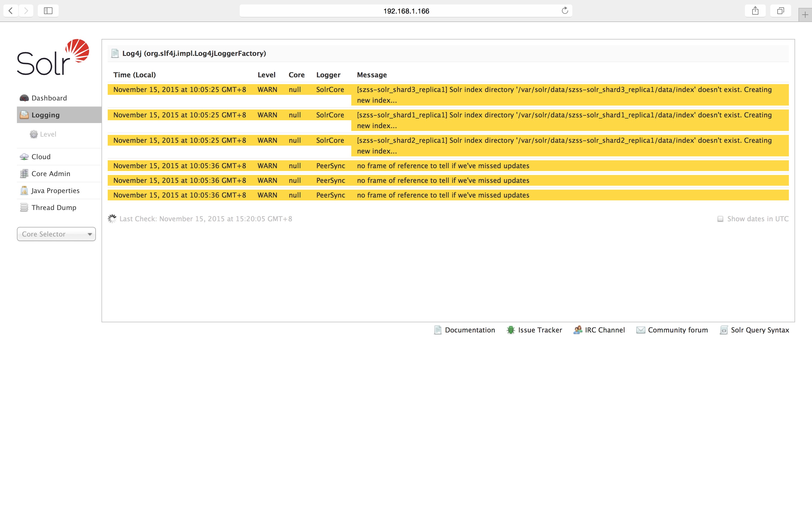Screen dimensions: 812x508
Task: Enable Show dates in UTC checkbox
Action: click(720, 219)
